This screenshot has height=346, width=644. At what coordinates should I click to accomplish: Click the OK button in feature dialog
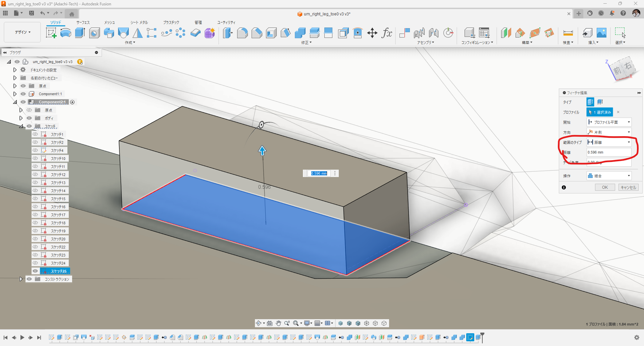[x=605, y=187]
